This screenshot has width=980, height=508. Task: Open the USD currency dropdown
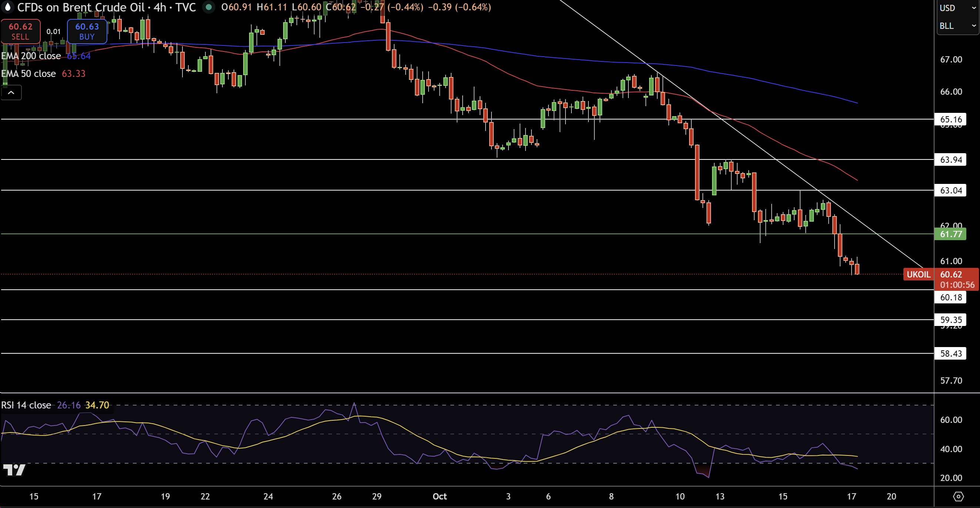pyautogui.click(x=957, y=8)
